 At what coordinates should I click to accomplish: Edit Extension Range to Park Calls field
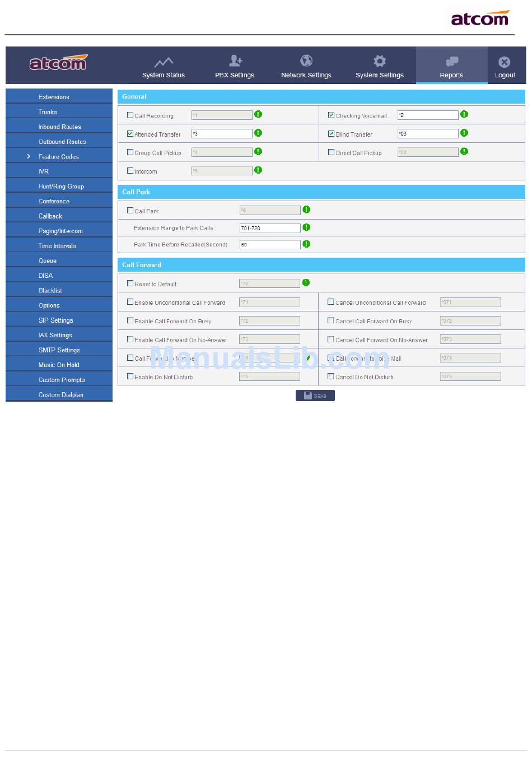coord(270,228)
